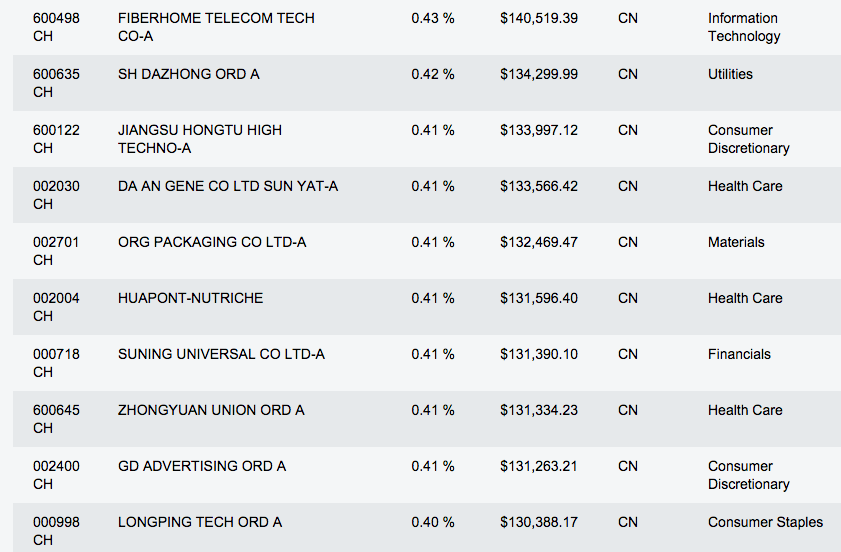Select ORG PACKAGING CO LTD-A entry

(x=212, y=242)
